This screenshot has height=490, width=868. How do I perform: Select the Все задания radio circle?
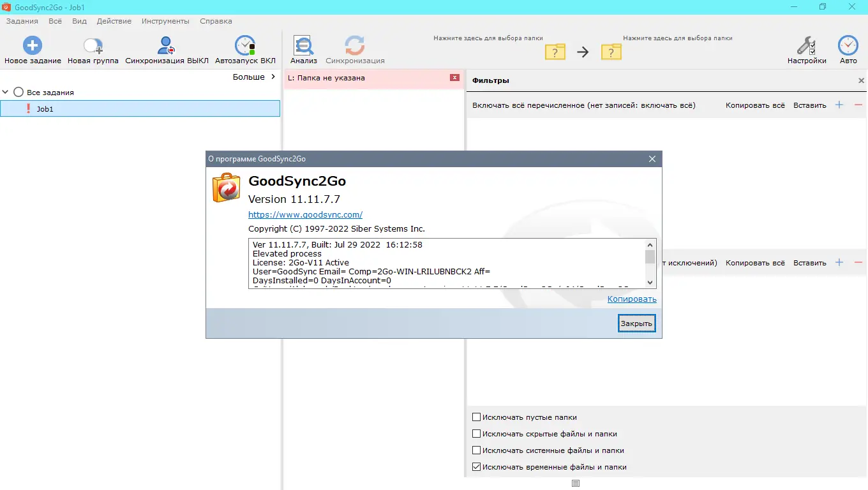coord(19,93)
